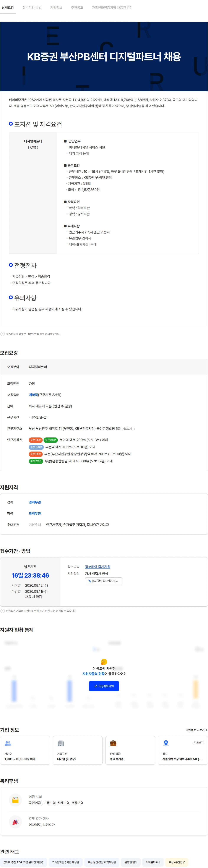
Task: Click the 로그인/회원가입 button
Action: (x=104, y=686)
